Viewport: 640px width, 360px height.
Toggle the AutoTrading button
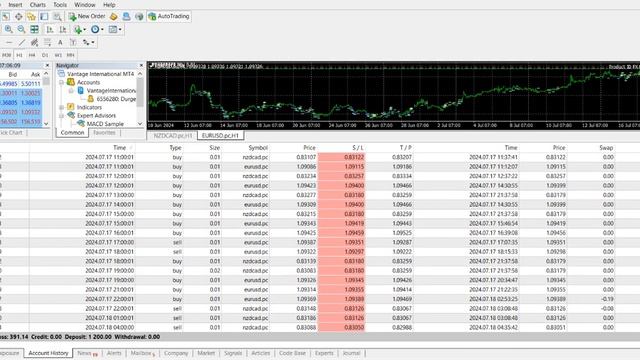tap(169, 16)
